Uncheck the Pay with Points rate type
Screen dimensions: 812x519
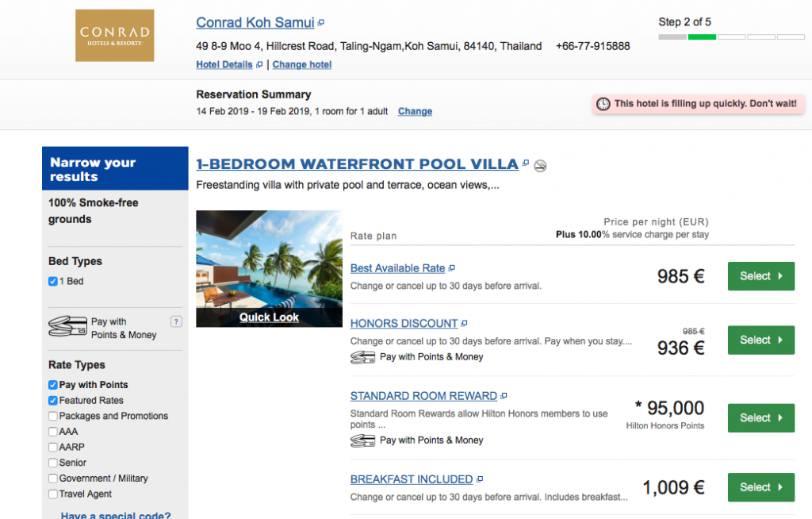click(53, 385)
